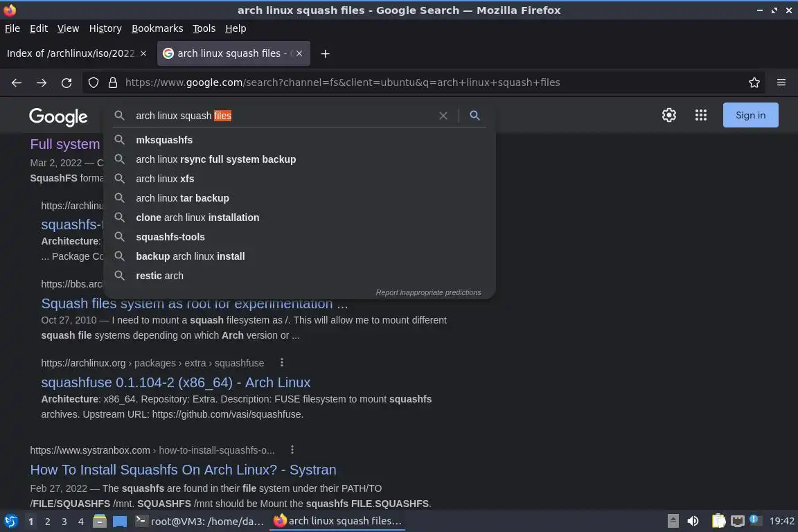Reload the current page
This screenshot has height=532, width=798.
pos(66,82)
